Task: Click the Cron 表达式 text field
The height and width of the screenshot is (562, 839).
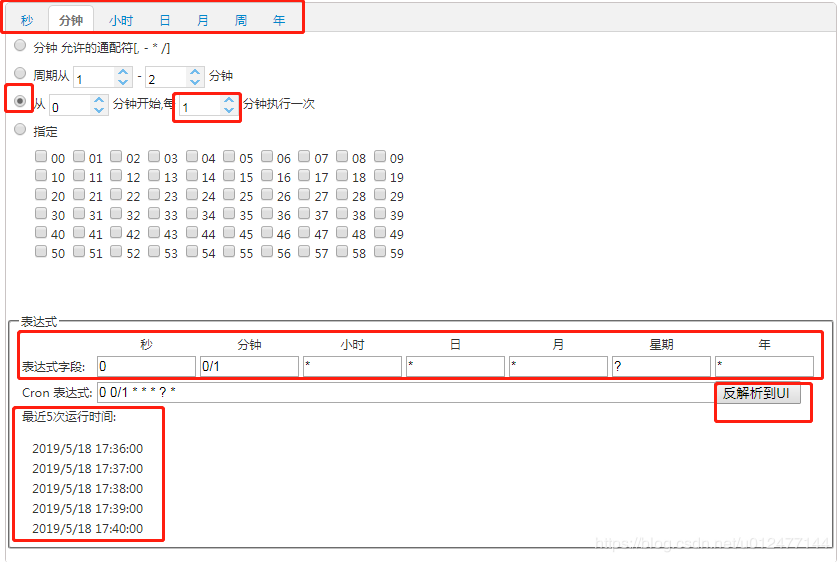Action: tap(407, 393)
